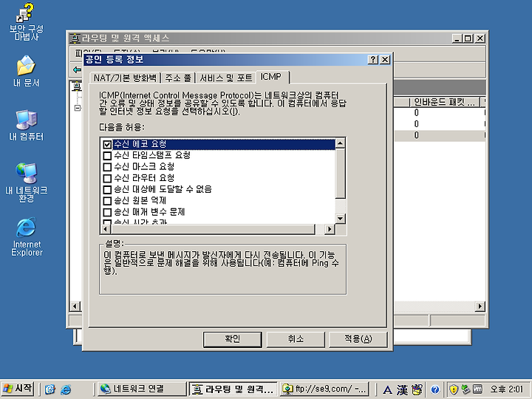
Task: Check the 수신 라우터 요청 checkbox
Action: (x=107, y=178)
